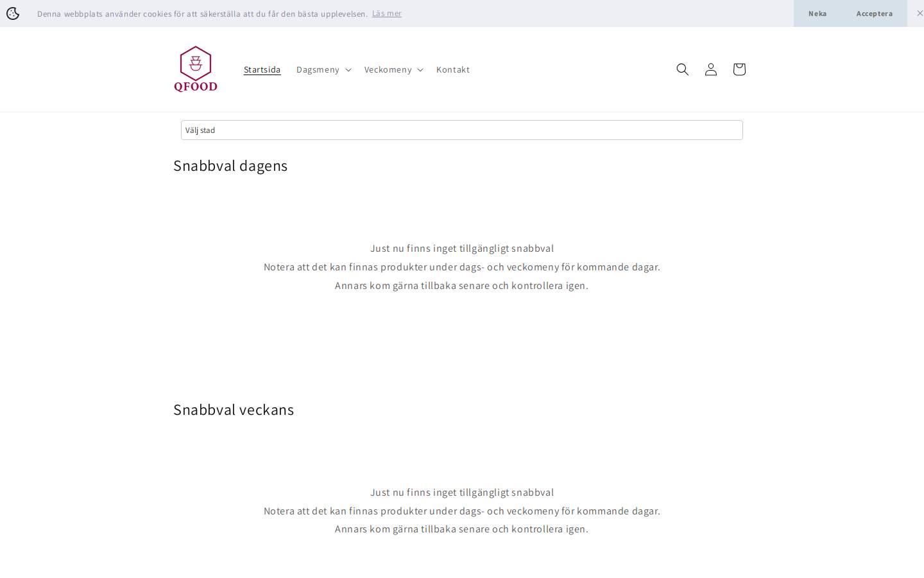
Task: Open the Kontakt menu link
Action: click(453, 69)
